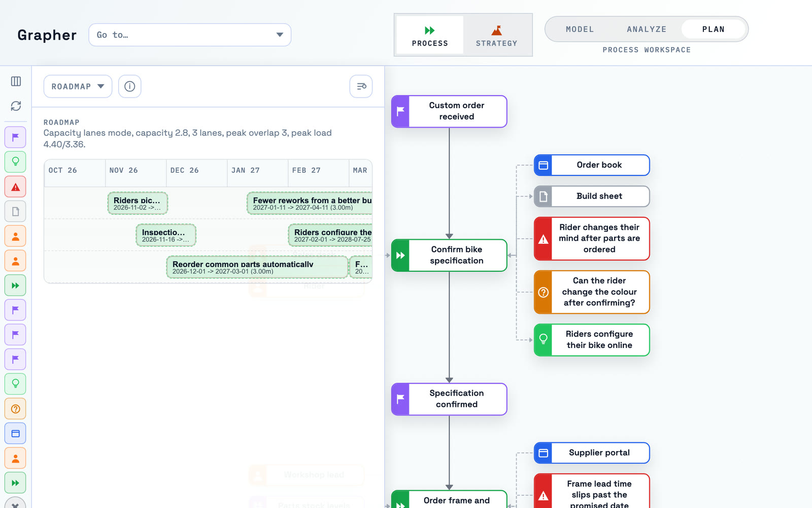Switch to the PROCESS tab
Viewport: 812px width, 508px height.
click(430, 35)
